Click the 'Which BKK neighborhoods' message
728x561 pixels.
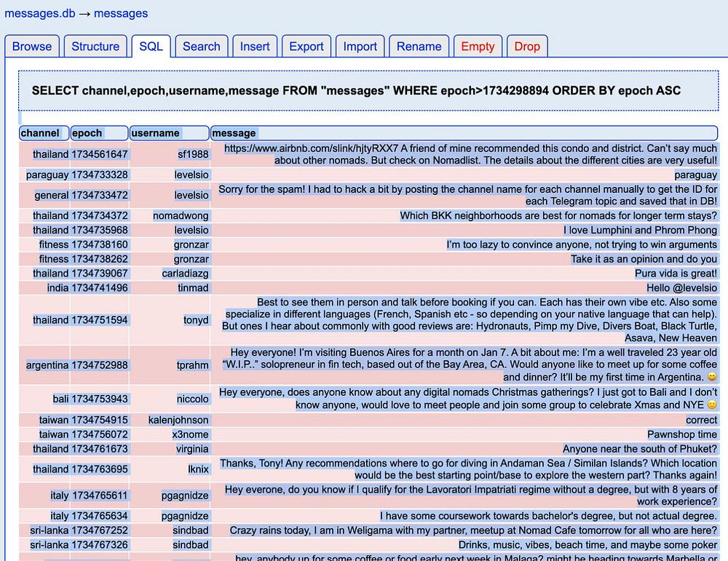(558, 216)
